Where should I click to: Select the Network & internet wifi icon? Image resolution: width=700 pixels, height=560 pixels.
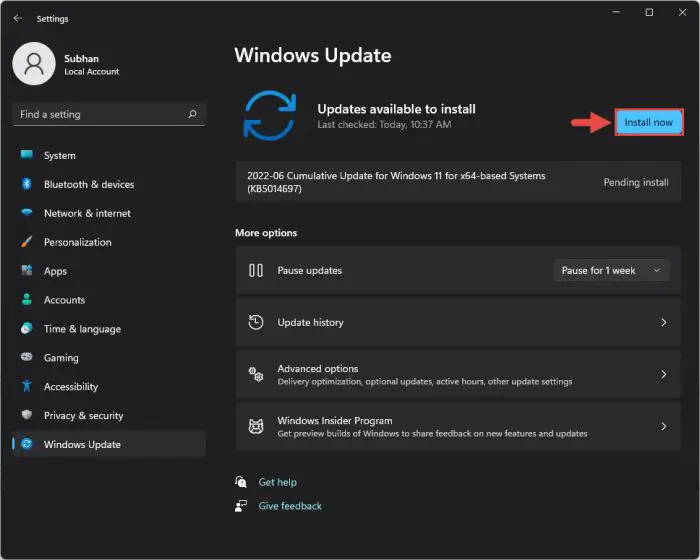(26, 213)
